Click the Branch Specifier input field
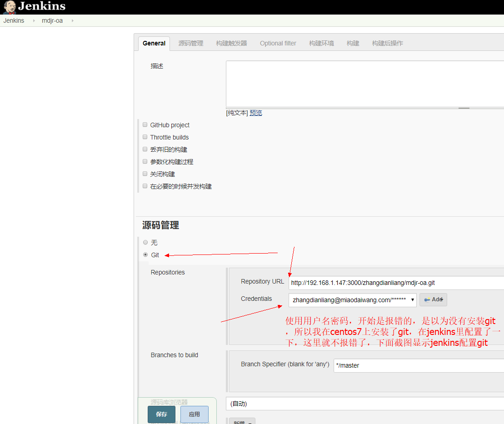 point(419,365)
